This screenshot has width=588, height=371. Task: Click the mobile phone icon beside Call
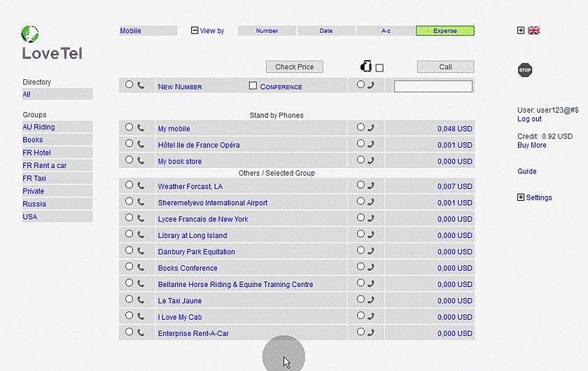365,67
